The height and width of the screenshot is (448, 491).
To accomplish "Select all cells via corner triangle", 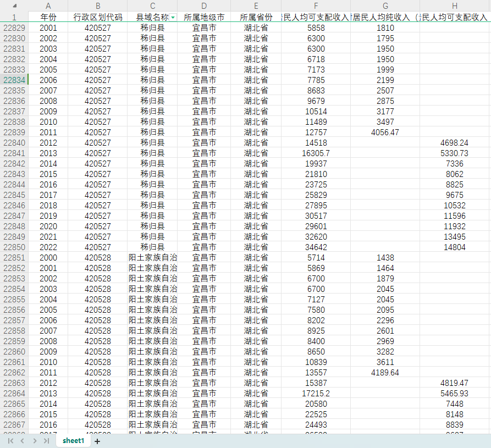I will click(14, 6).
